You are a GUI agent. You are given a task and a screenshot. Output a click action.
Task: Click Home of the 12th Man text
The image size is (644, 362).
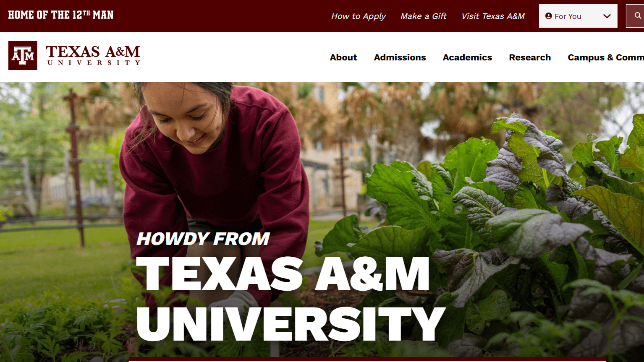tap(61, 15)
